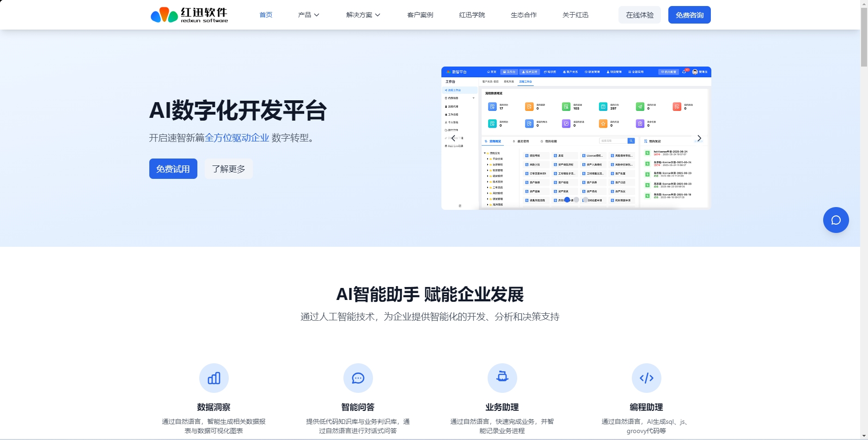Click the 编程助理 code icon

(647, 378)
